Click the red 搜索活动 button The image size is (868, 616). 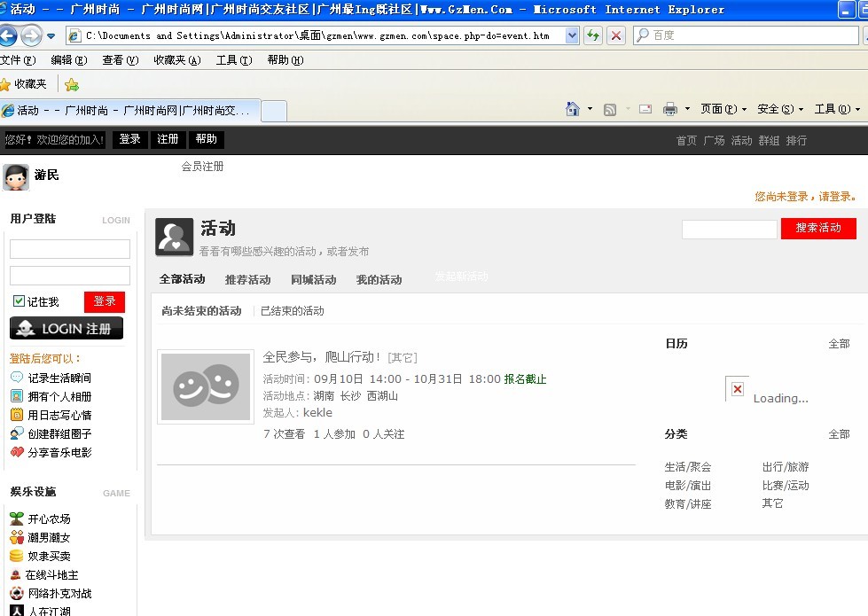click(x=818, y=229)
